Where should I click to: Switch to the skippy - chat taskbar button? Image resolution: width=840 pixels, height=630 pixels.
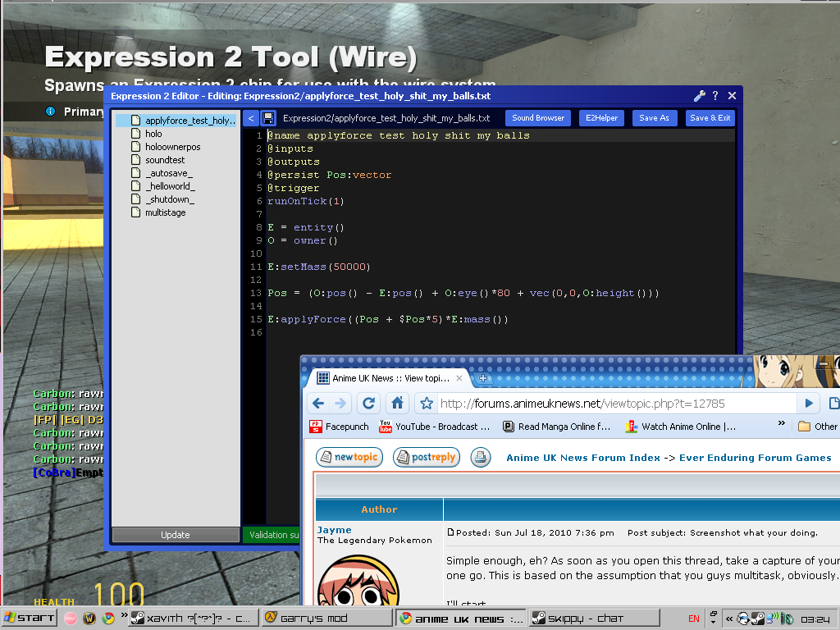(x=594, y=619)
